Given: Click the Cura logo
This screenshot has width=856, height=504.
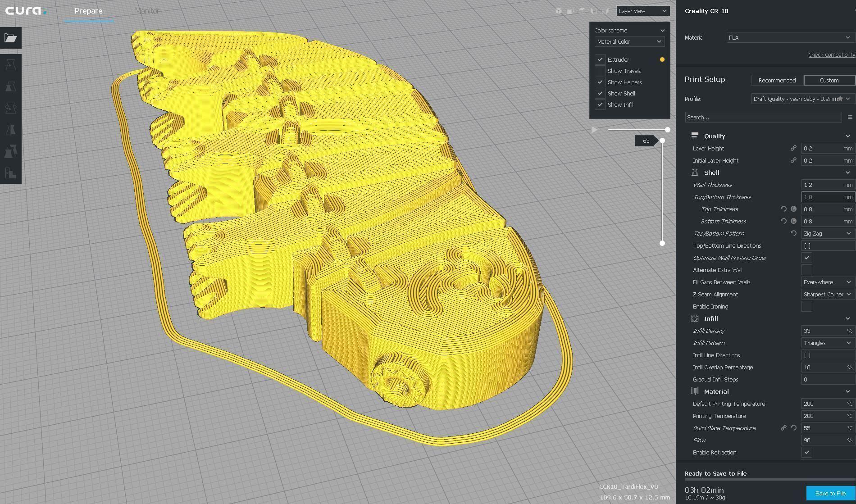Looking at the screenshot, I should (25, 11).
